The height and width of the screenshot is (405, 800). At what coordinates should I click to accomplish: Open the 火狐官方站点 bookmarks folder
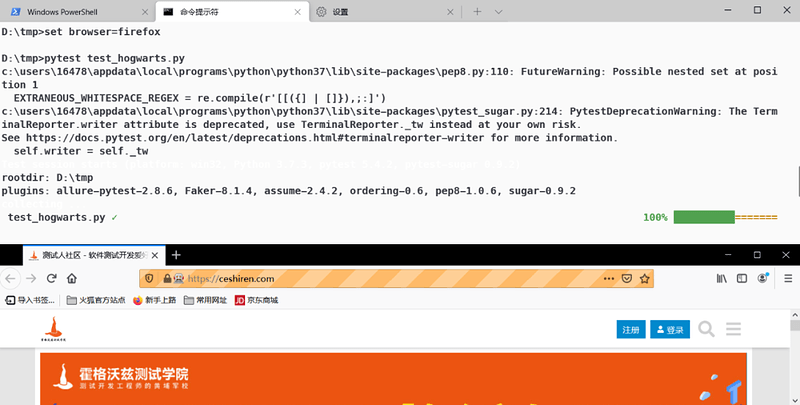coord(96,300)
